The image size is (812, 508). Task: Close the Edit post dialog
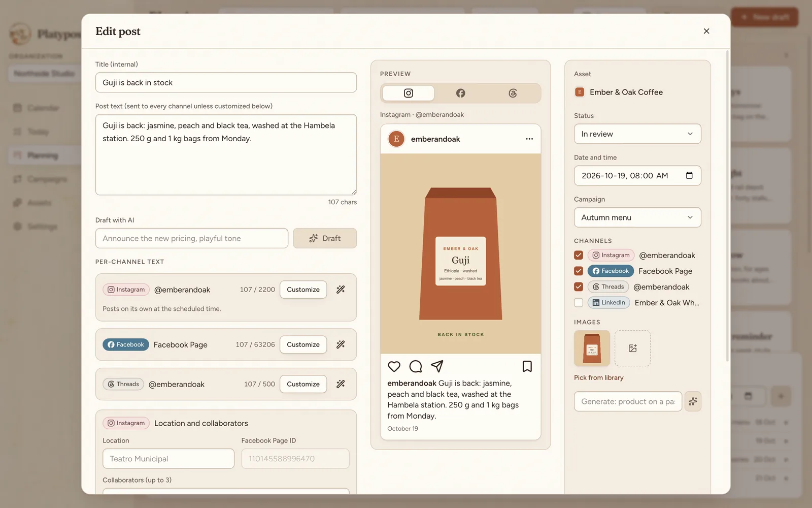[x=706, y=31]
